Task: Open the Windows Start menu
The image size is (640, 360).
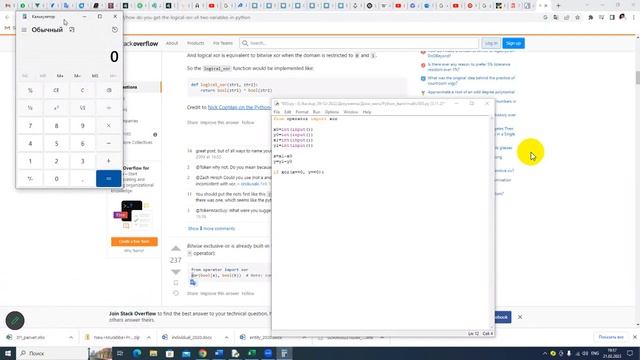Action: (x=8, y=353)
